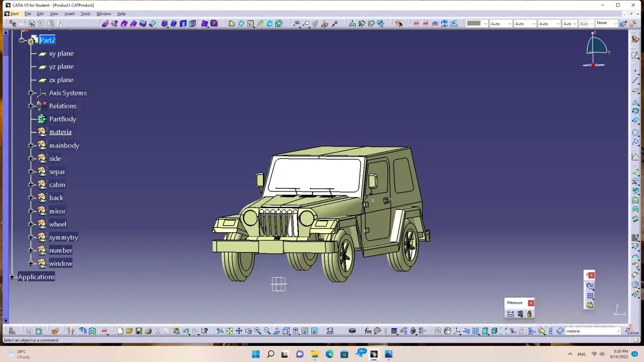Expand the Applications node
This screenshot has width=644, height=362.
click(x=12, y=277)
